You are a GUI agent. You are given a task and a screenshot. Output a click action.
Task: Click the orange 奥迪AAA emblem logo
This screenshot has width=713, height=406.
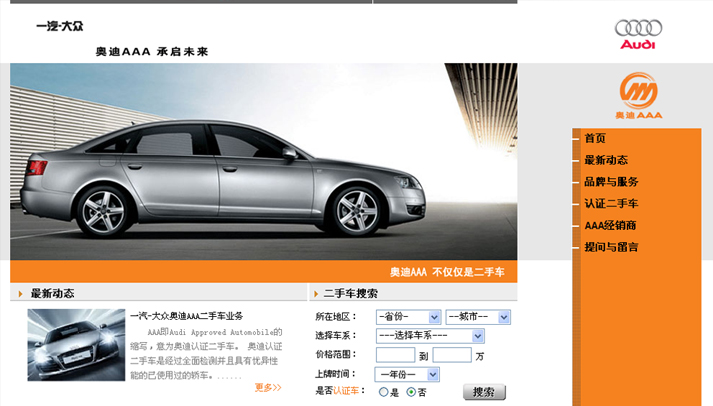tap(638, 95)
